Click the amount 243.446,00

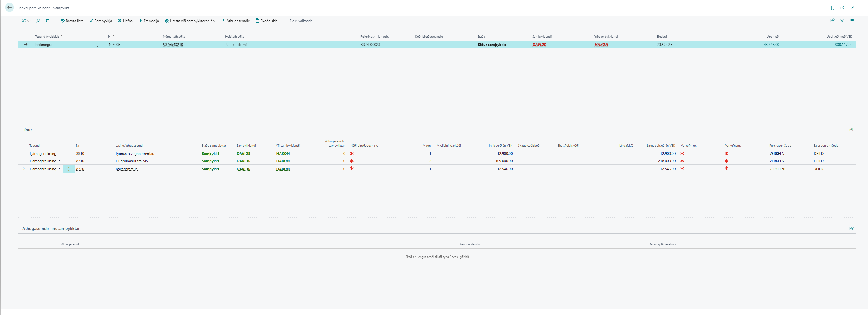coord(770,45)
